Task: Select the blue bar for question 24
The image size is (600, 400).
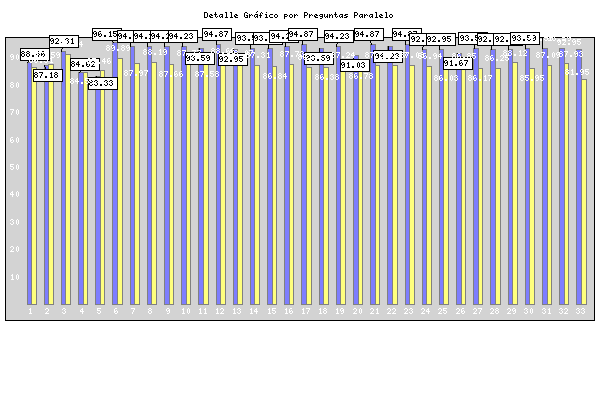Action: pos(424,177)
